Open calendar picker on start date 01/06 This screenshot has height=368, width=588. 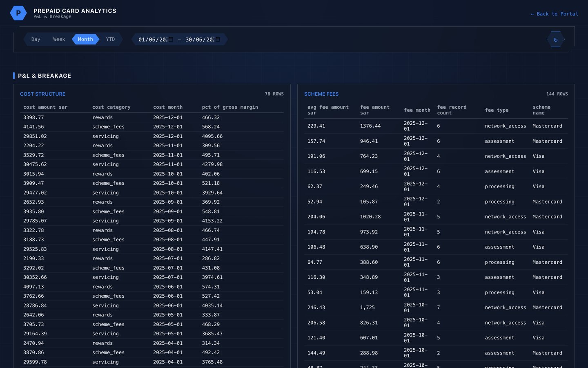click(171, 40)
